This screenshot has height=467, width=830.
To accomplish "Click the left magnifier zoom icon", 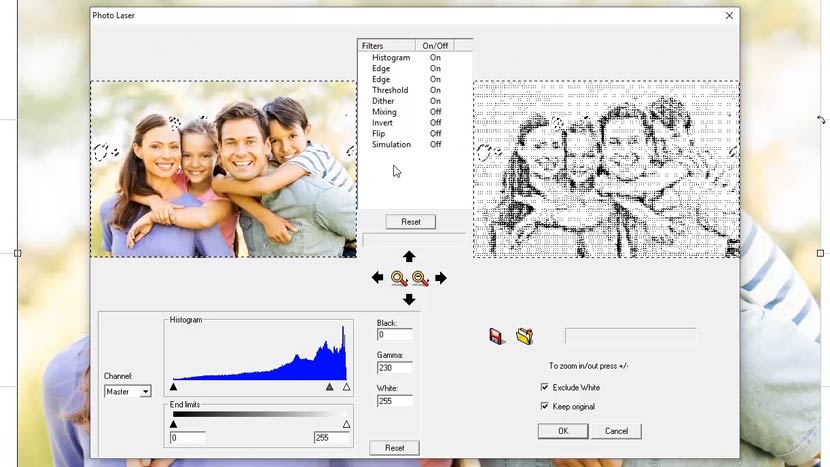I will pyautogui.click(x=399, y=279).
